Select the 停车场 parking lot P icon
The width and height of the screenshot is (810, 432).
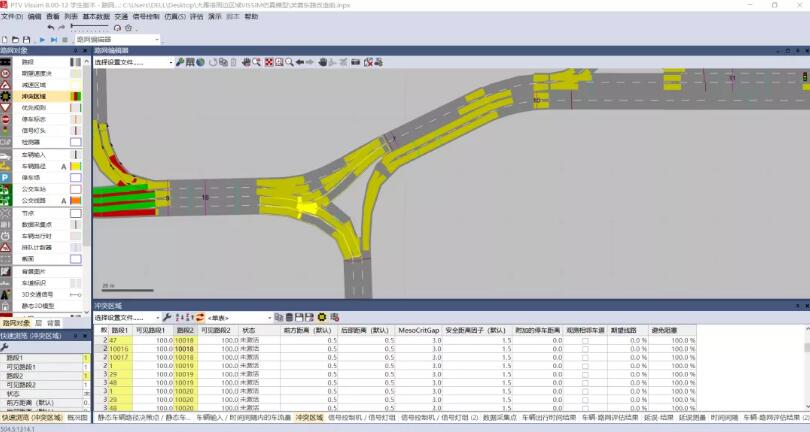coord(5,177)
